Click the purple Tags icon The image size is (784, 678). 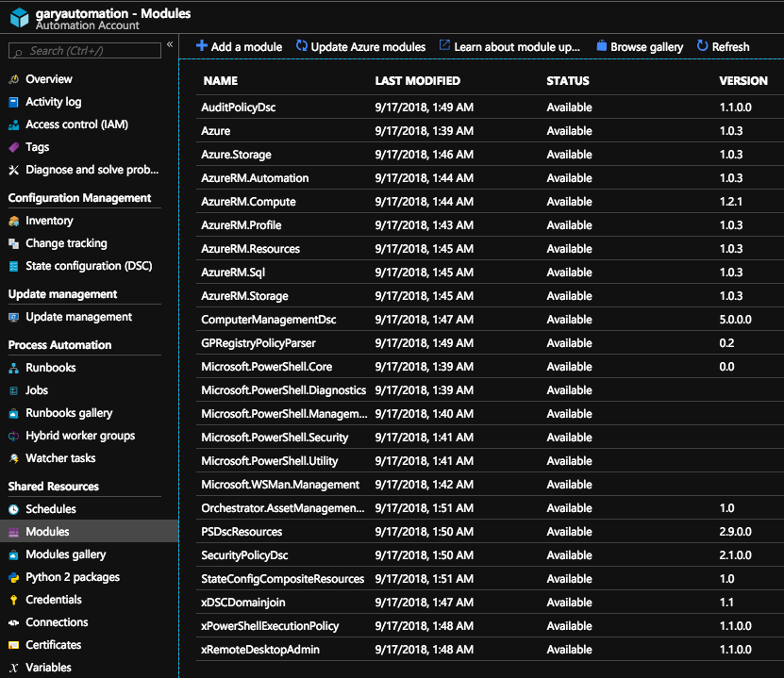tap(14, 147)
